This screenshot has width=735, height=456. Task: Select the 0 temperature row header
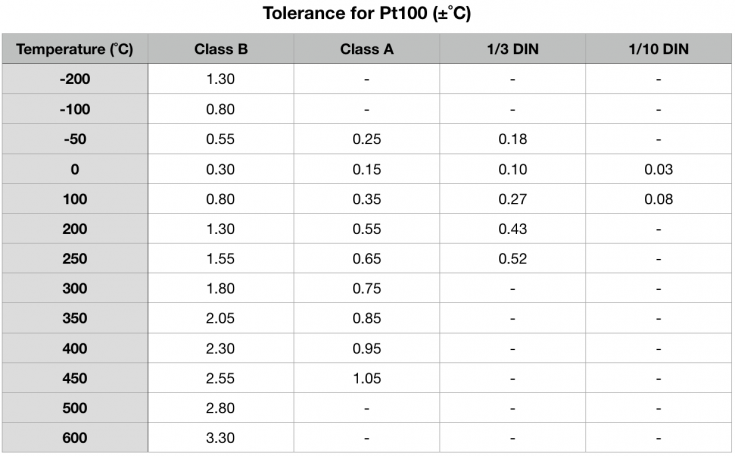click(75, 169)
